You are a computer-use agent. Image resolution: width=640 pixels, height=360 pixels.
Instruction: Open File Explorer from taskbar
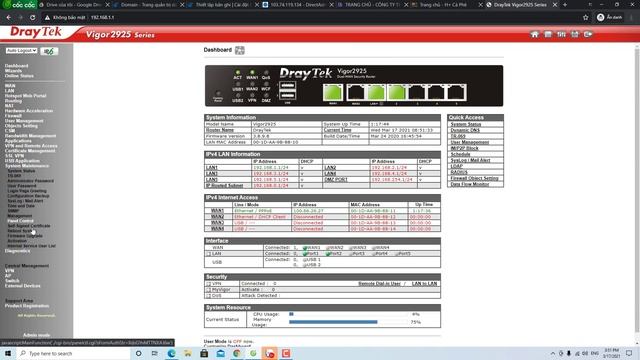coord(187,353)
